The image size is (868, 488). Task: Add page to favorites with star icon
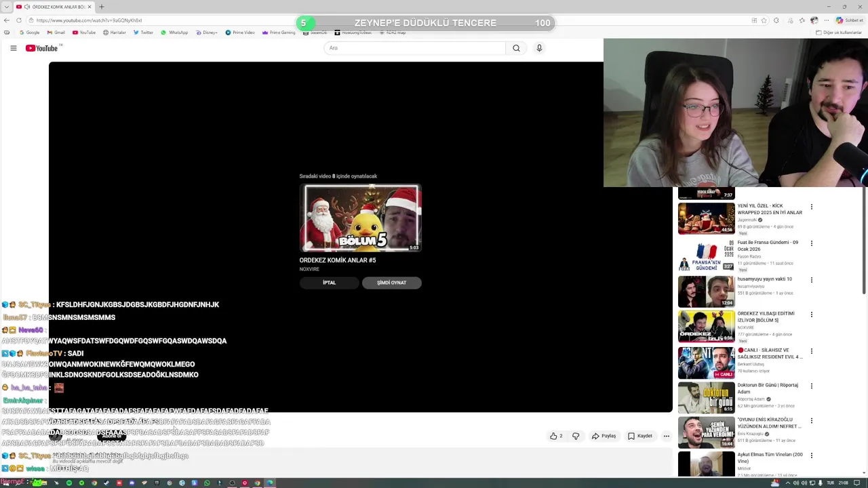(x=765, y=20)
